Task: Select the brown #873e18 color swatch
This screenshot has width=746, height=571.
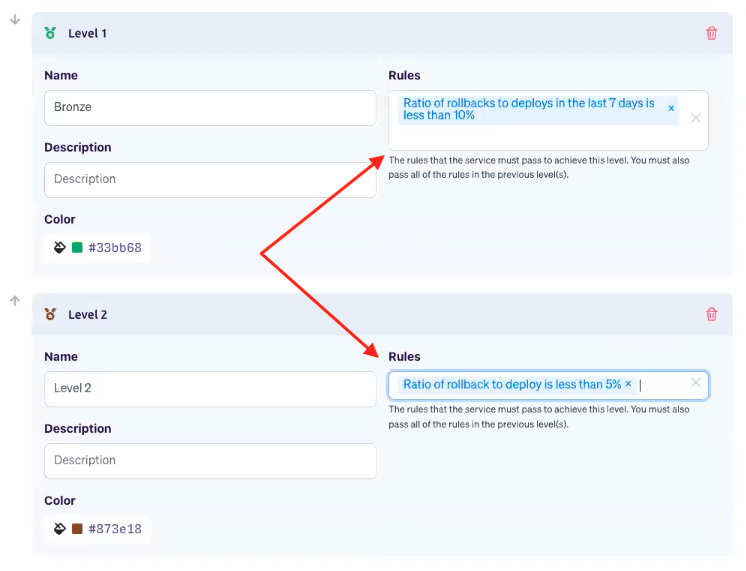Action: (77, 529)
